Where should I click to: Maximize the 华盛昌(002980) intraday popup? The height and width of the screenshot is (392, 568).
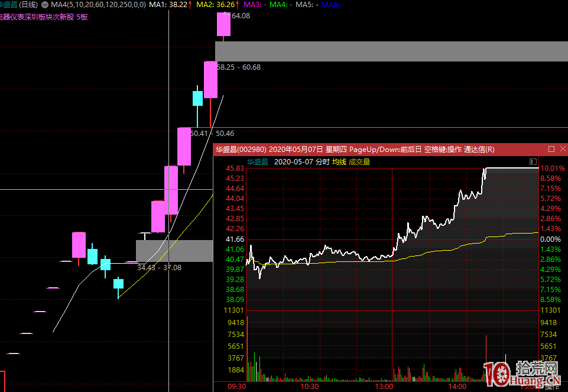(551, 149)
